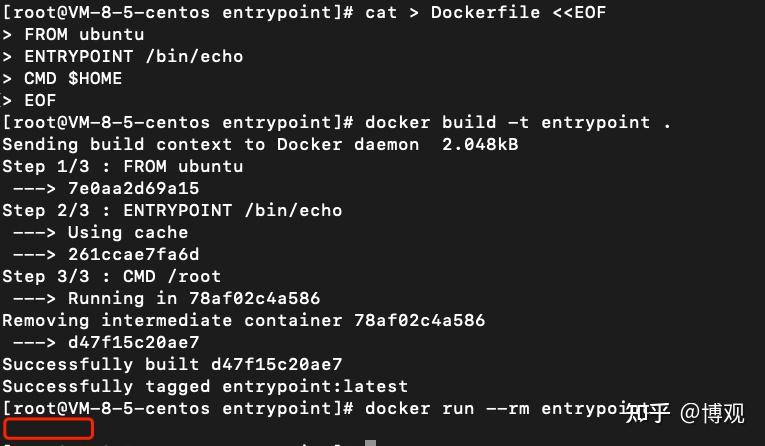The height and width of the screenshot is (446, 765).
Task: Click the red highlighted empty output box
Action: (x=48, y=429)
